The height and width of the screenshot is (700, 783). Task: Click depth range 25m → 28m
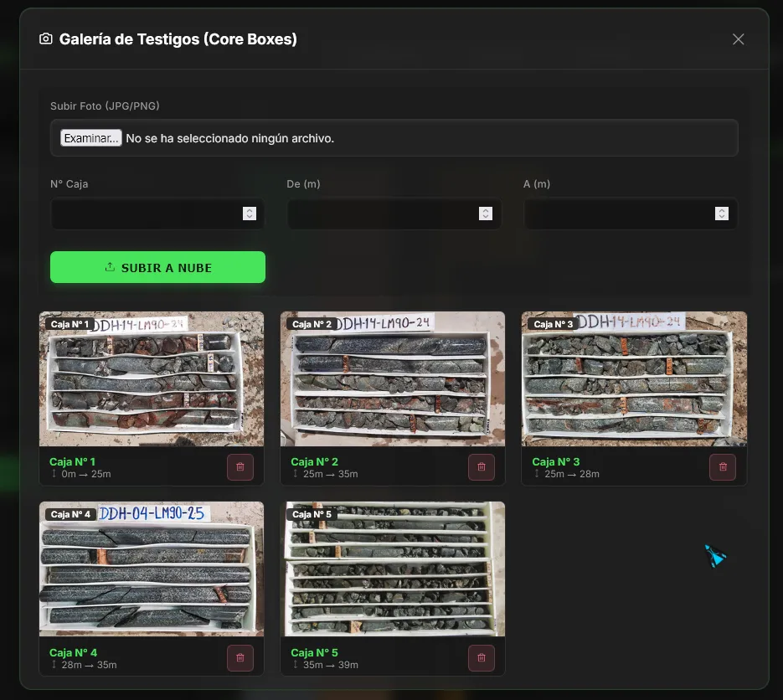coord(572,474)
